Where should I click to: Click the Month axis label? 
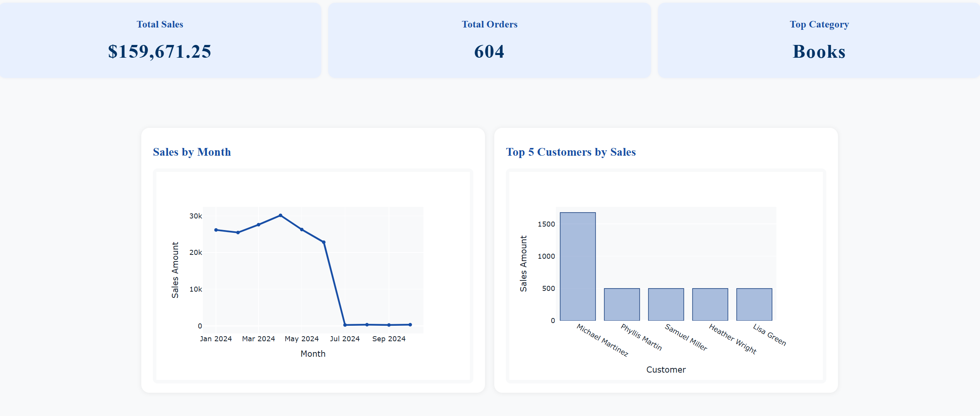click(312, 353)
